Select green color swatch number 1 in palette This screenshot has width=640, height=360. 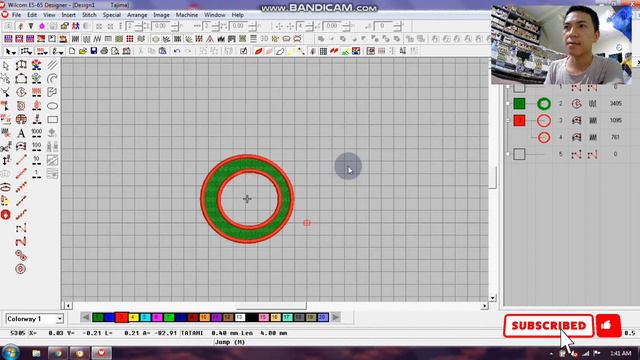coord(98,318)
